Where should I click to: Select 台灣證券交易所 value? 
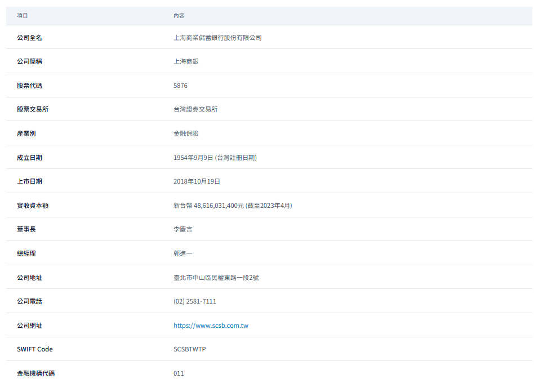click(195, 109)
